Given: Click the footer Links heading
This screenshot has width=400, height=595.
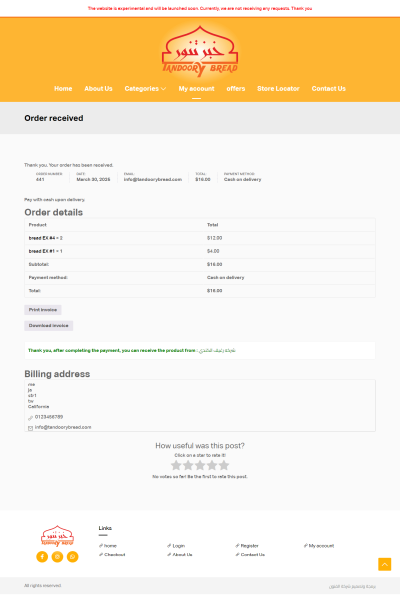Looking at the screenshot, I should (105, 528).
